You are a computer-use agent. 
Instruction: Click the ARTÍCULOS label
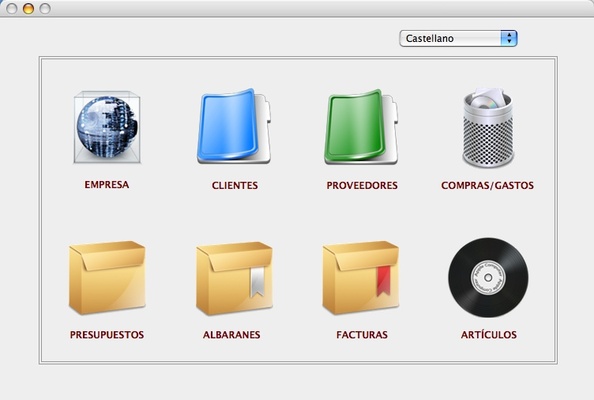pyautogui.click(x=489, y=334)
